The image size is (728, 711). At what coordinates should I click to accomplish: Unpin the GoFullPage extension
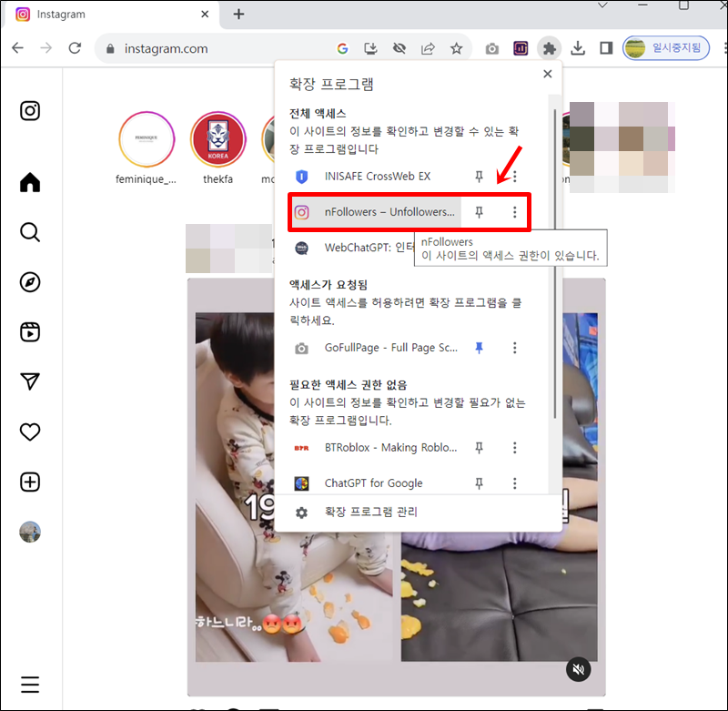pos(479,347)
